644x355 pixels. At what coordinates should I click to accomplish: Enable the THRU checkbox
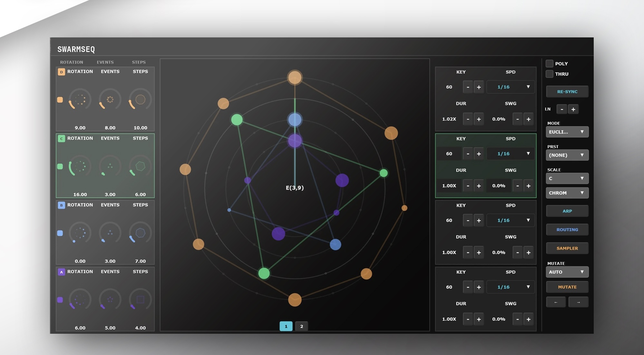550,74
